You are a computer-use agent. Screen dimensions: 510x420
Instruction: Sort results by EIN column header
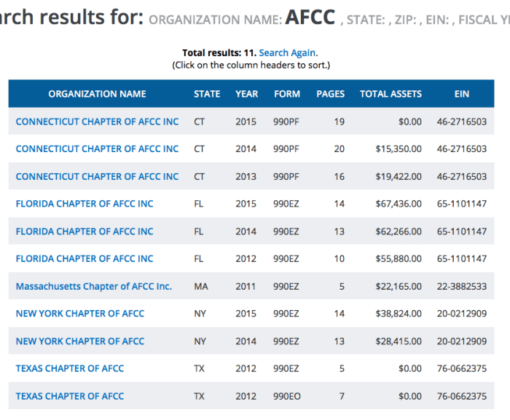461,94
